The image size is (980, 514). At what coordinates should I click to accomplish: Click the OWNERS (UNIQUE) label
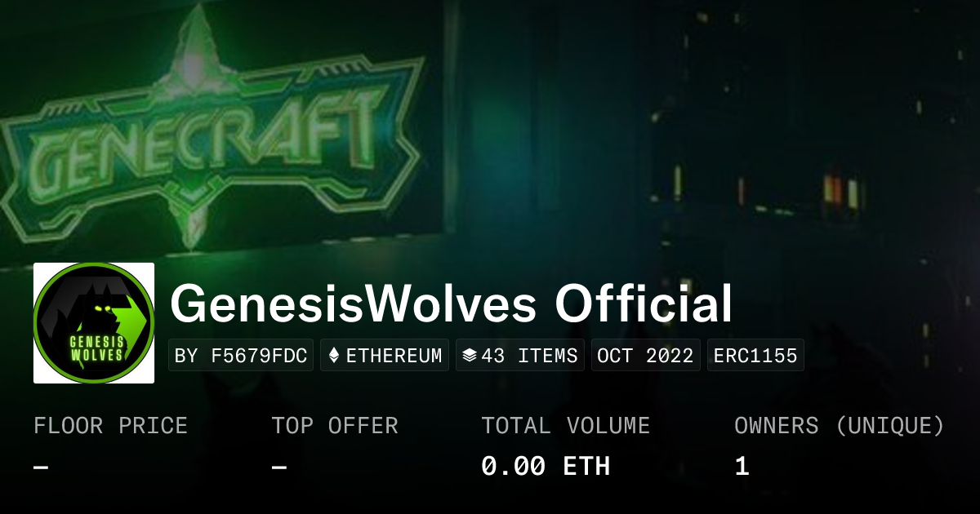(840, 426)
